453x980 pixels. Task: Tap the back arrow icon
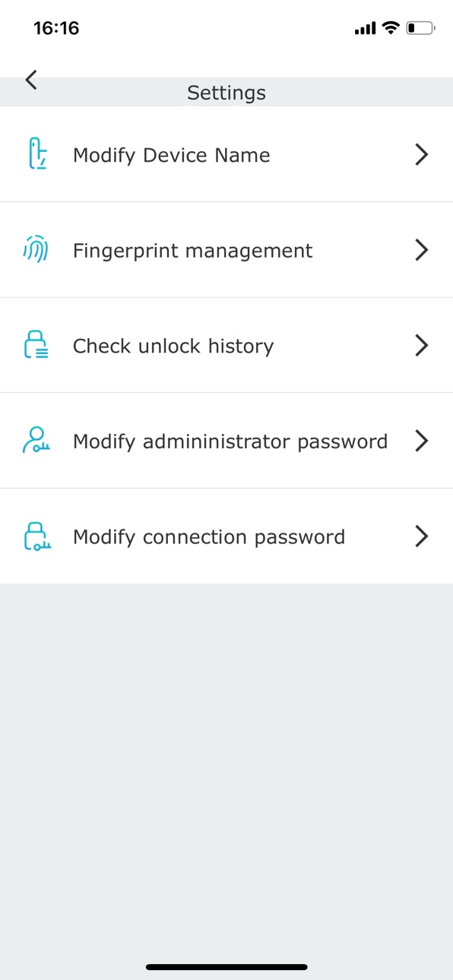pos(31,79)
